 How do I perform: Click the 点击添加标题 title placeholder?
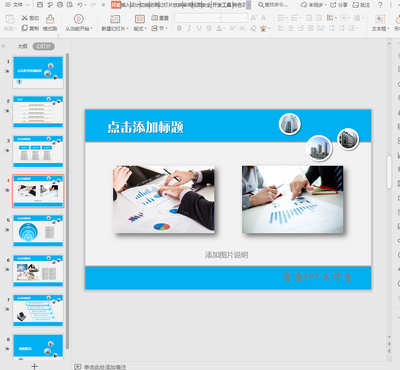click(145, 127)
